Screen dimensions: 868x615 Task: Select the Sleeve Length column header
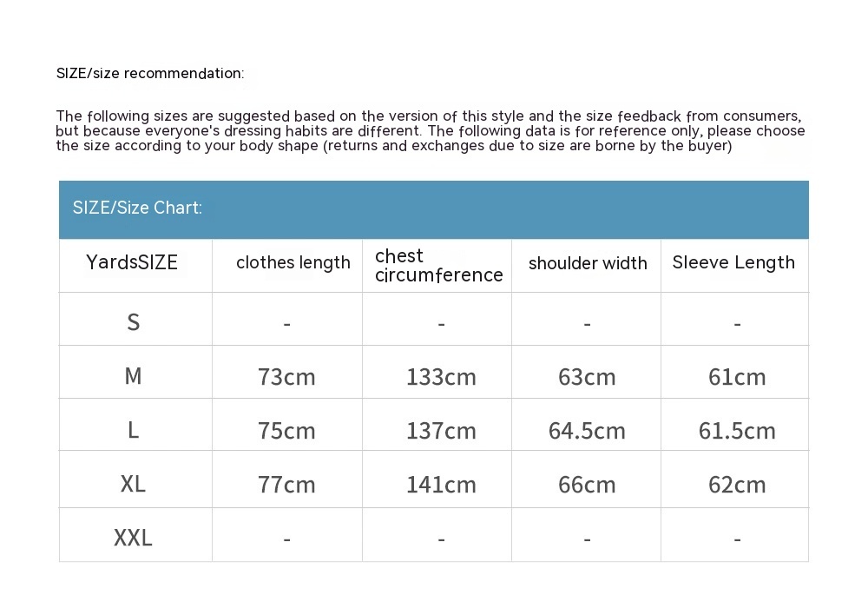tap(733, 262)
